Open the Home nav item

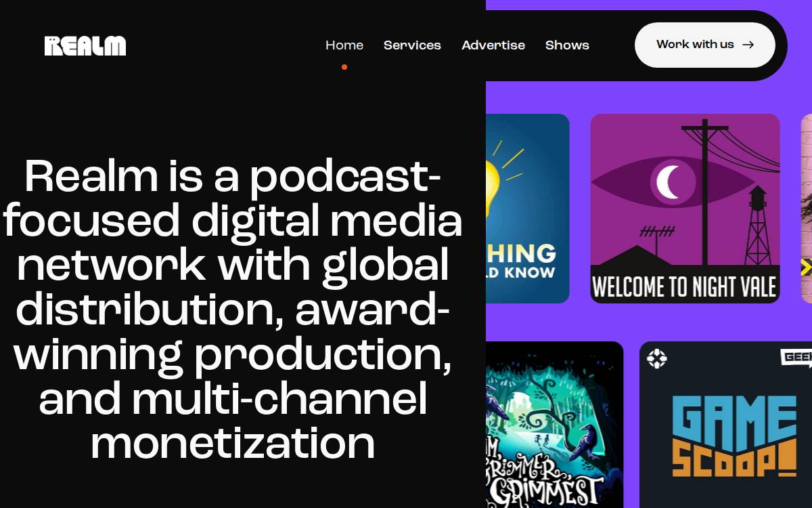344,45
